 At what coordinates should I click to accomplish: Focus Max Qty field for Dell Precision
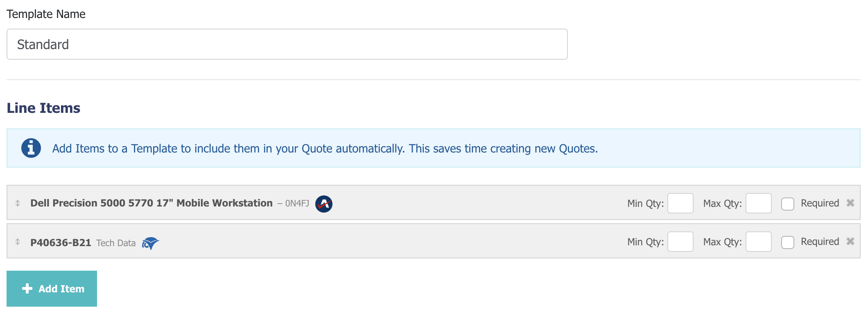point(759,203)
